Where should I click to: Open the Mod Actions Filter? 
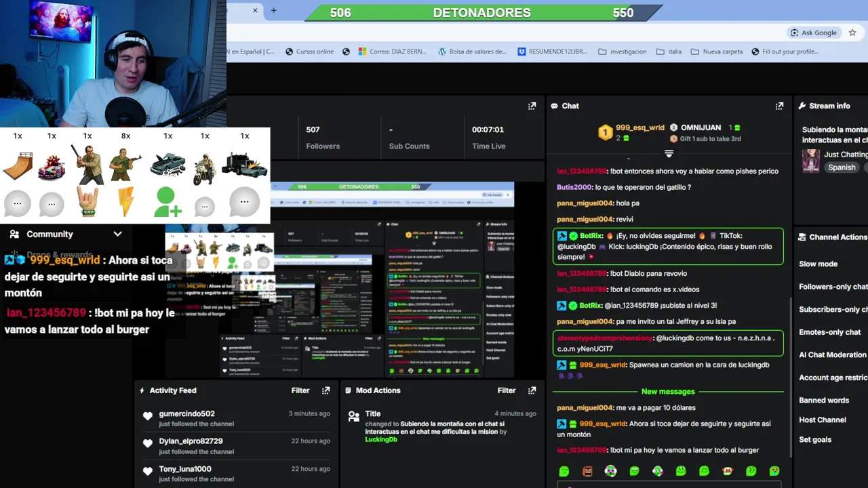tap(507, 390)
